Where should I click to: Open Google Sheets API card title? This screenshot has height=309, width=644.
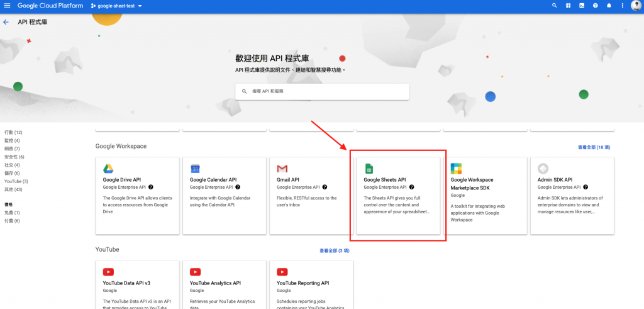pyautogui.click(x=385, y=179)
